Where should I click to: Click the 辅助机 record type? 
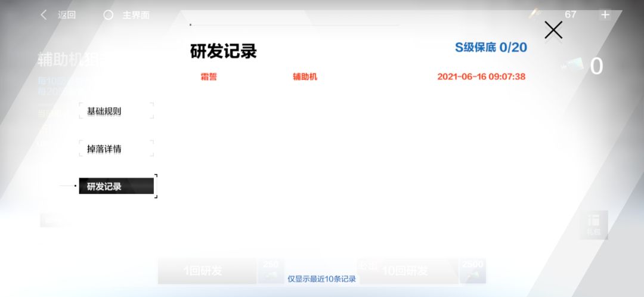pyautogui.click(x=305, y=77)
